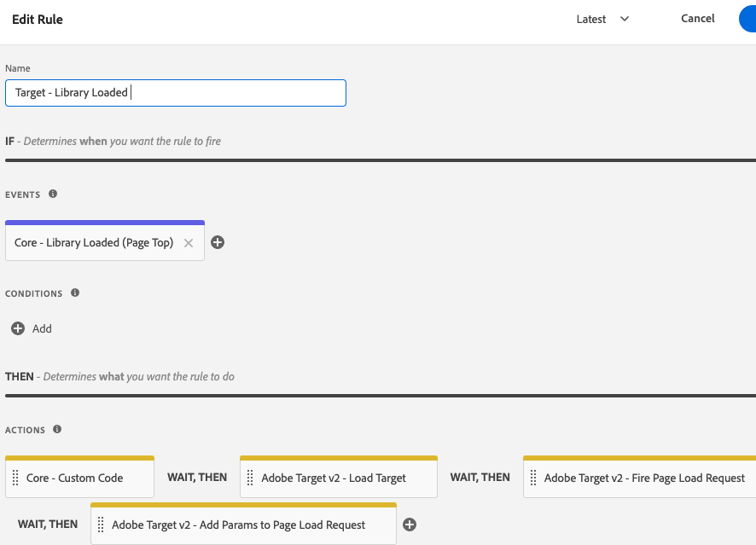Image resolution: width=756 pixels, height=545 pixels.
Task: Click the add action plus icon
Action: 410,525
